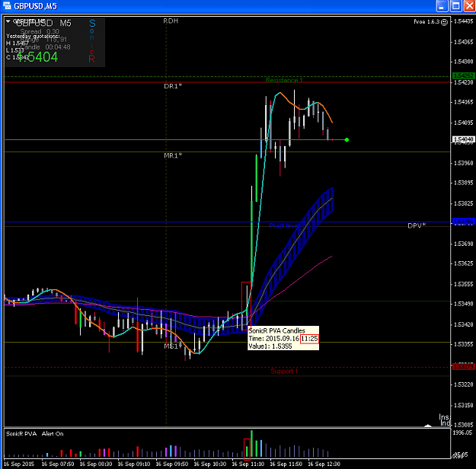Click the DPV* label on the right side

[417, 225]
